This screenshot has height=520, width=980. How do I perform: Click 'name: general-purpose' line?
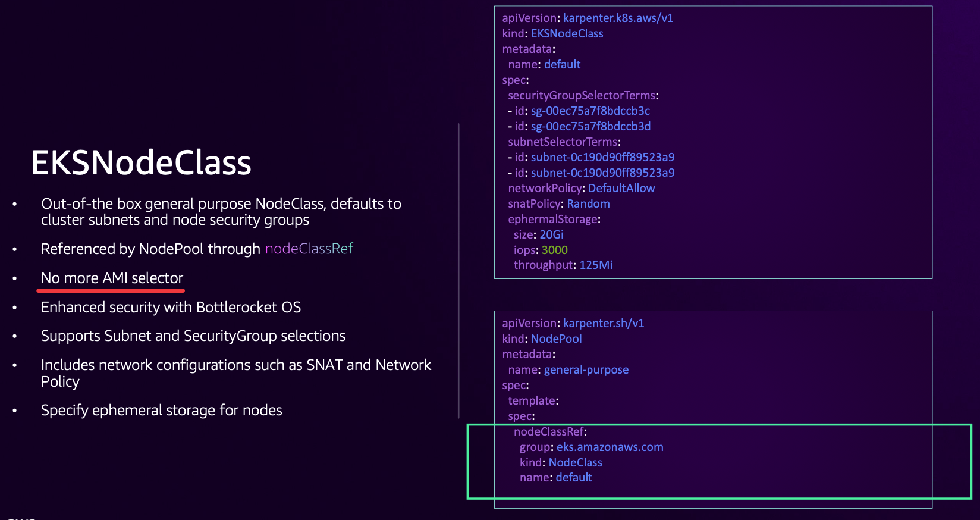click(568, 370)
